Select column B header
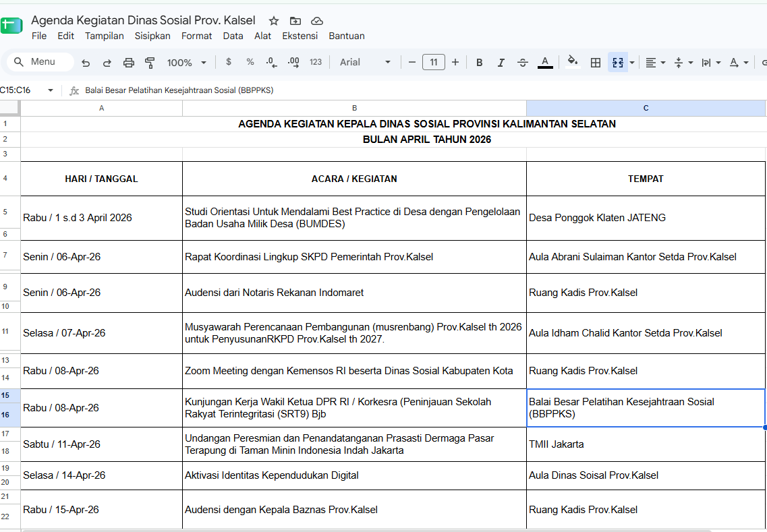Image resolution: width=767 pixels, height=532 pixels. pyautogui.click(x=355, y=108)
